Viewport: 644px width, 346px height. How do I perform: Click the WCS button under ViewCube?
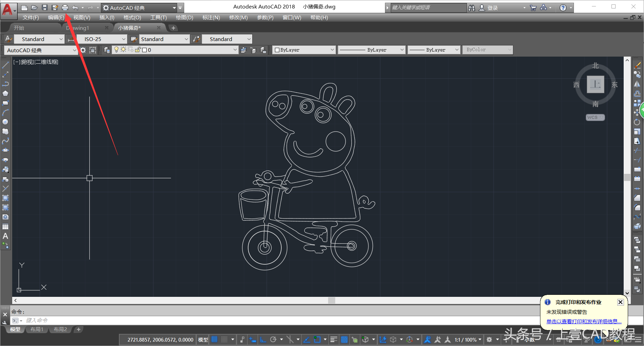(x=595, y=117)
